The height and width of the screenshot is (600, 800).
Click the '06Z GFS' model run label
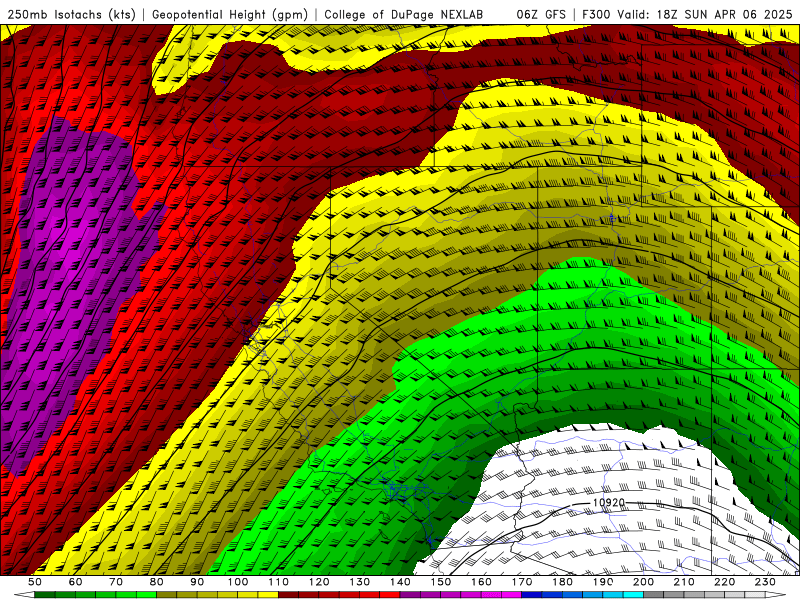[x=541, y=14]
